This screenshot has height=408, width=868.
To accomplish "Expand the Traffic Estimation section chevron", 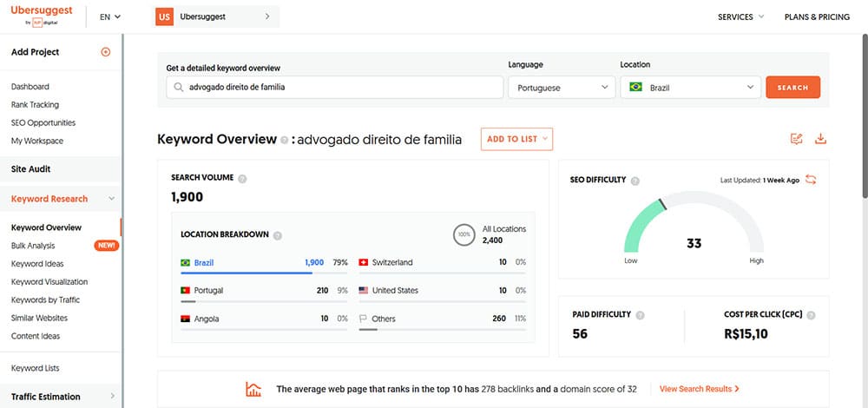I will click(112, 396).
